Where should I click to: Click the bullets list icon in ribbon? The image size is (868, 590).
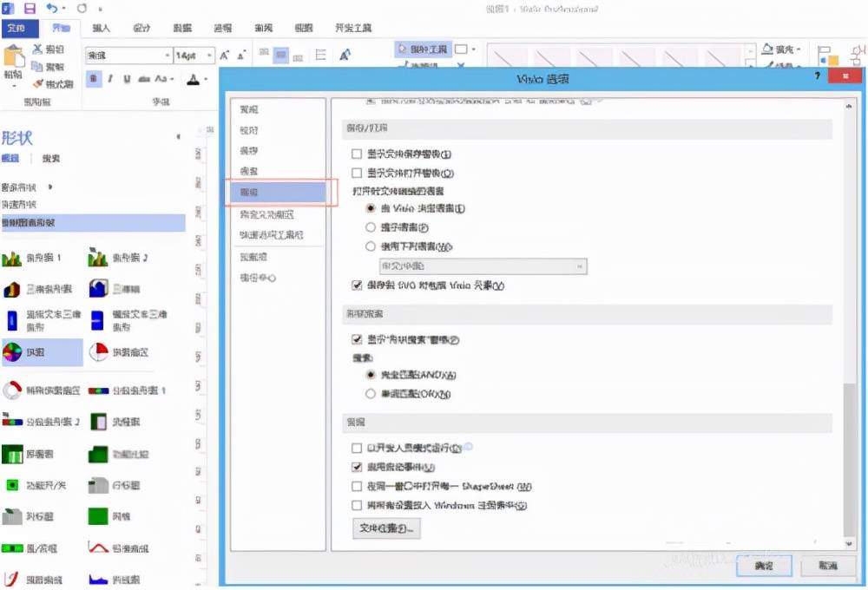pos(320,55)
